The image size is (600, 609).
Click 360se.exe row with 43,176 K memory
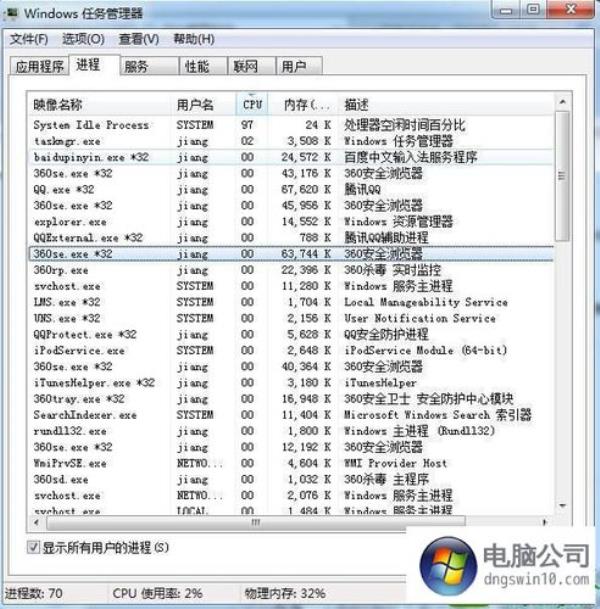coord(291,173)
